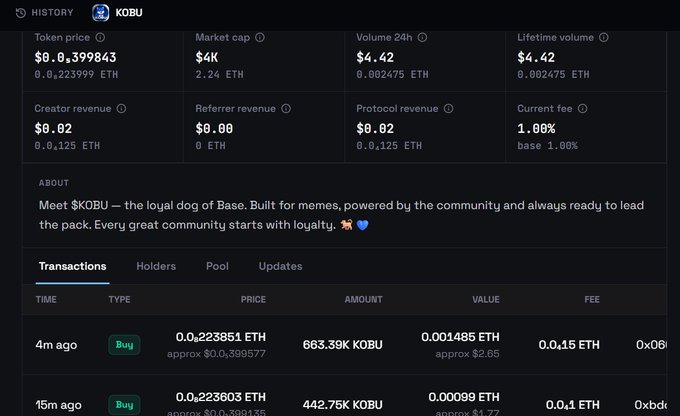Click the FEE column header
Viewport: 680px width, 416px height.
coord(592,299)
